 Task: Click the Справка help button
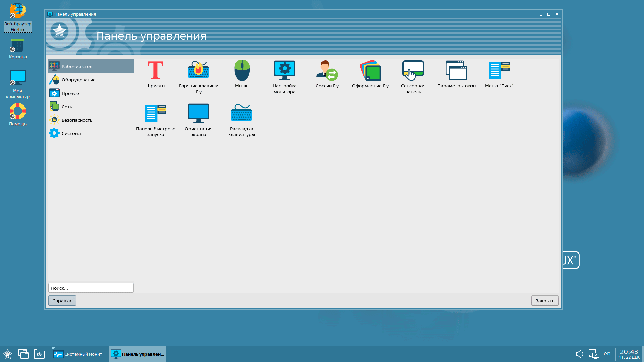(62, 301)
